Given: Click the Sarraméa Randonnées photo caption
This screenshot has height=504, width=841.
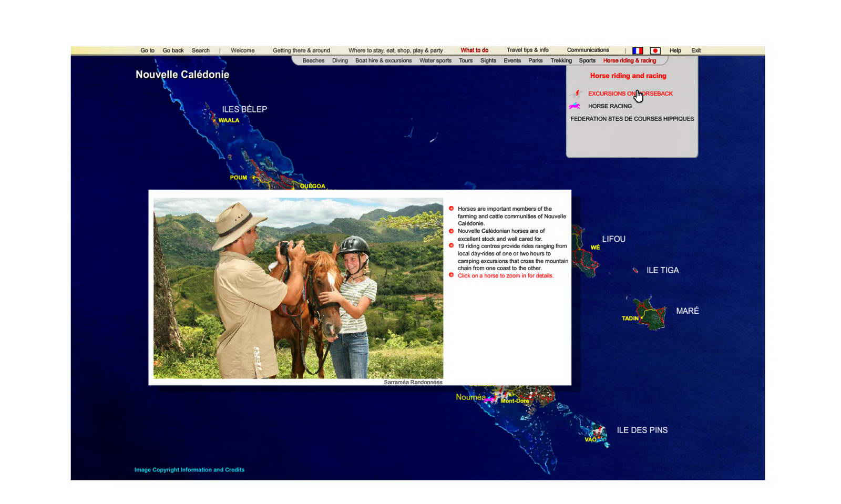Looking at the screenshot, I should point(413,382).
